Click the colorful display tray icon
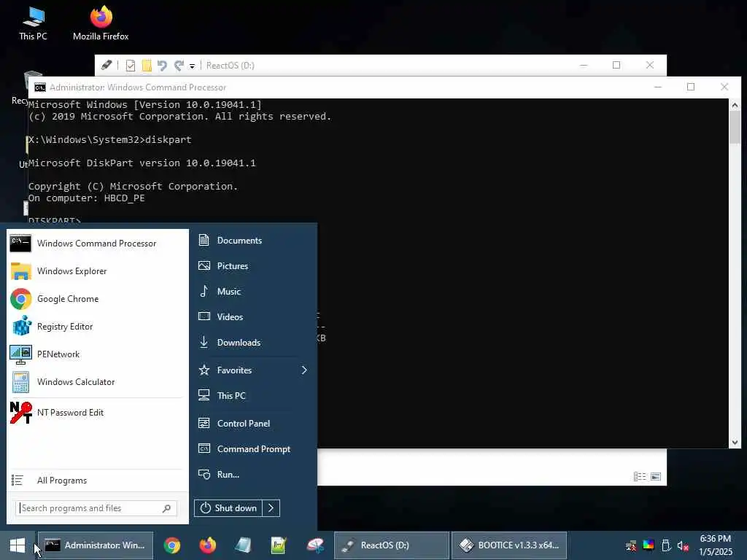The width and height of the screenshot is (747, 560). (x=649, y=545)
